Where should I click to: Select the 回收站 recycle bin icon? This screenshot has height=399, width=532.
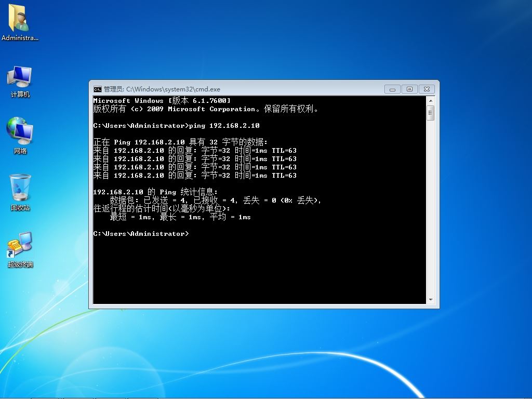point(20,192)
